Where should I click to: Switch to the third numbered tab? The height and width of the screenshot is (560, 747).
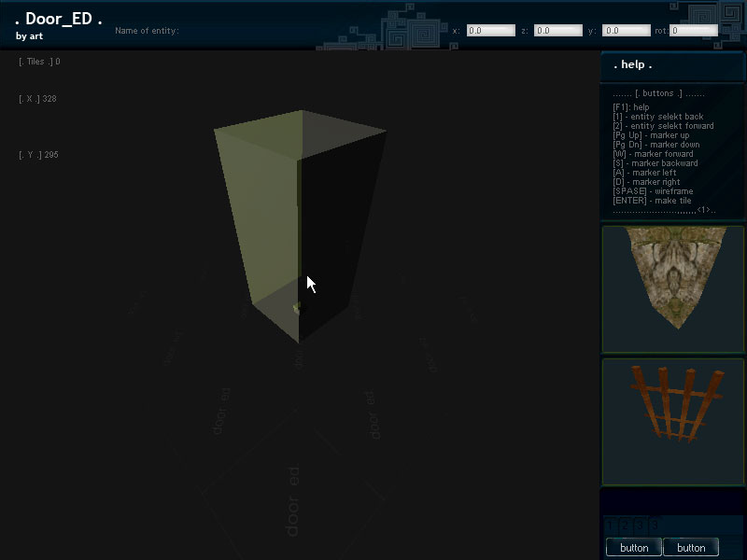(641, 526)
